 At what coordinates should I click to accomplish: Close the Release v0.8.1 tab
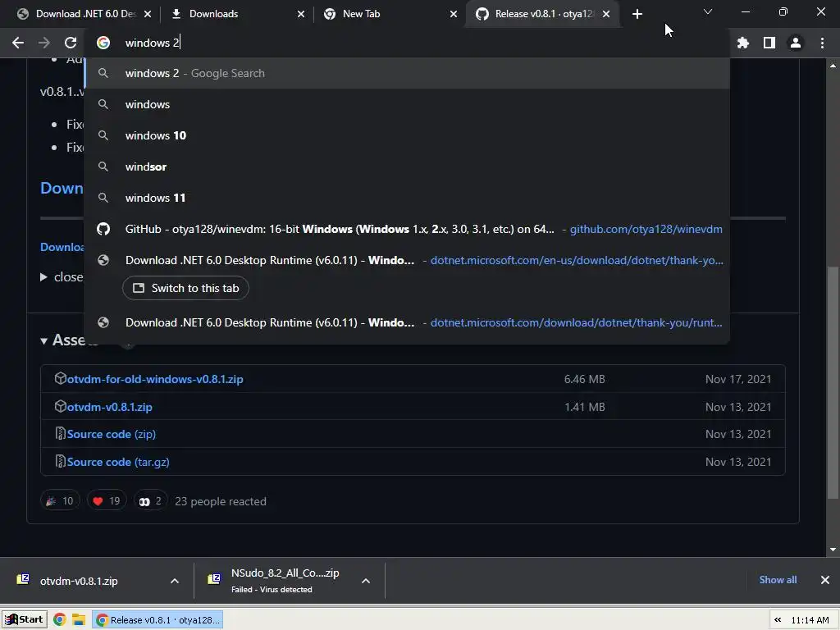tap(606, 14)
